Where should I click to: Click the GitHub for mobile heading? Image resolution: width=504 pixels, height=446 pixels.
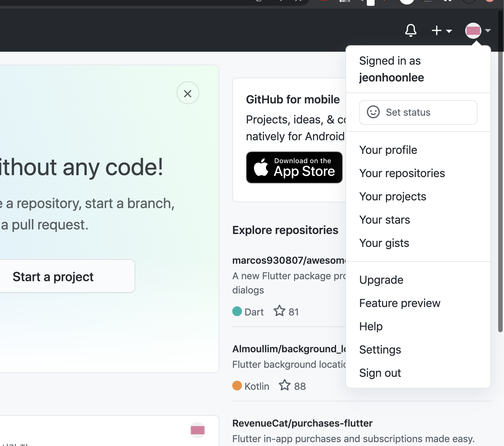293,100
